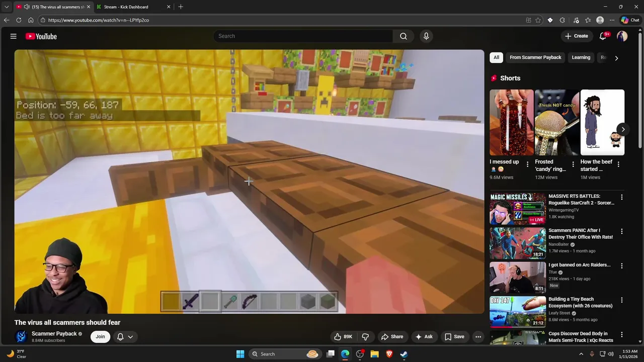The image size is (644, 362).
Task: Open browser extensions puzzle icon
Action: [562, 20]
